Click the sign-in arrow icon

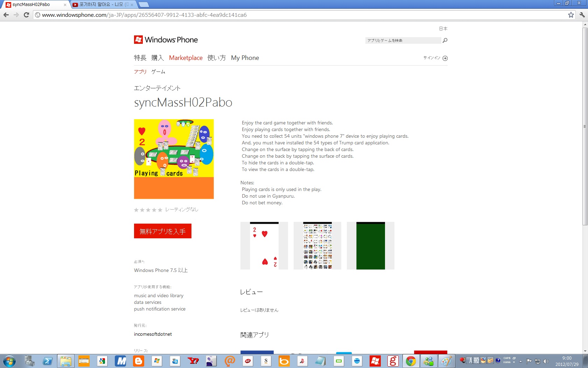coord(445,58)
